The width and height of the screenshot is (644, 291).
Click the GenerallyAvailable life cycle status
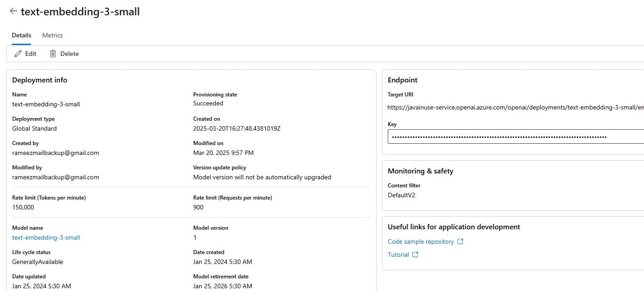point(37,262)
